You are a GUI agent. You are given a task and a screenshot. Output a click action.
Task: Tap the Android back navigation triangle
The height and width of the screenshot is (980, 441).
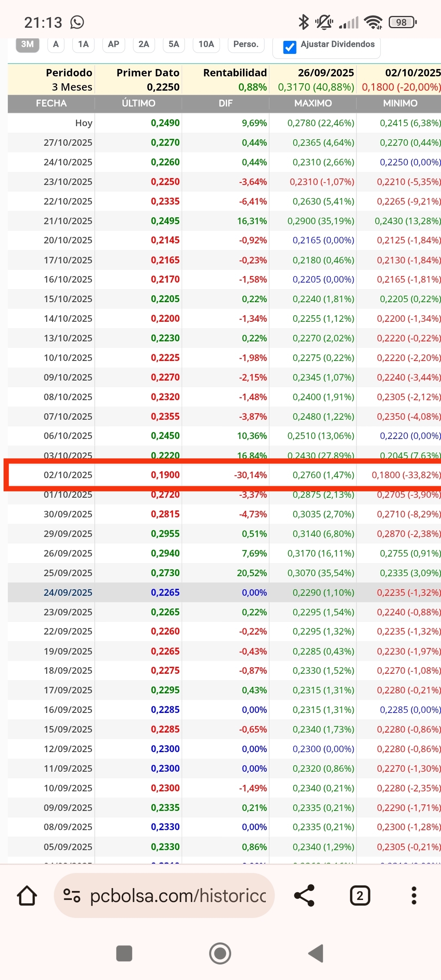point(316,953)
